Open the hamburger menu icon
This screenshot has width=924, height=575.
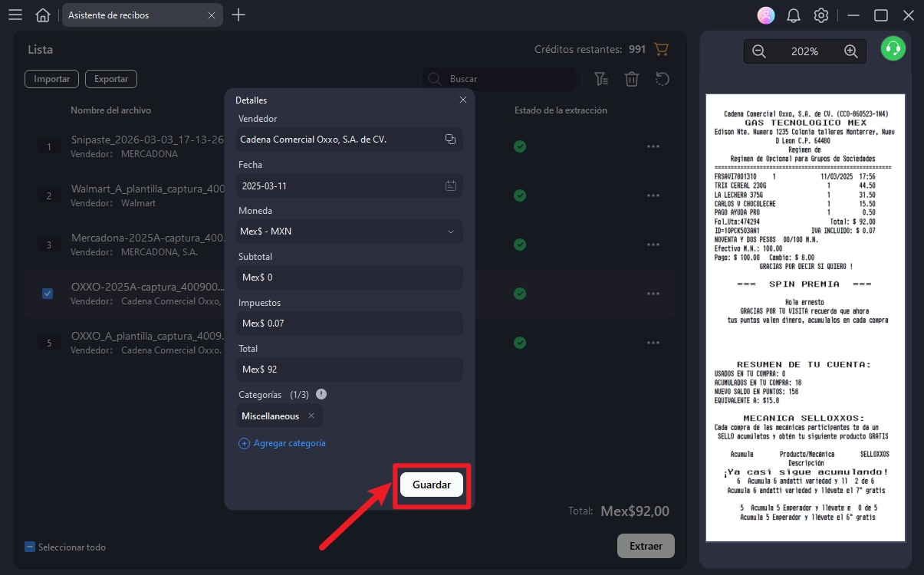pos(15,15)
